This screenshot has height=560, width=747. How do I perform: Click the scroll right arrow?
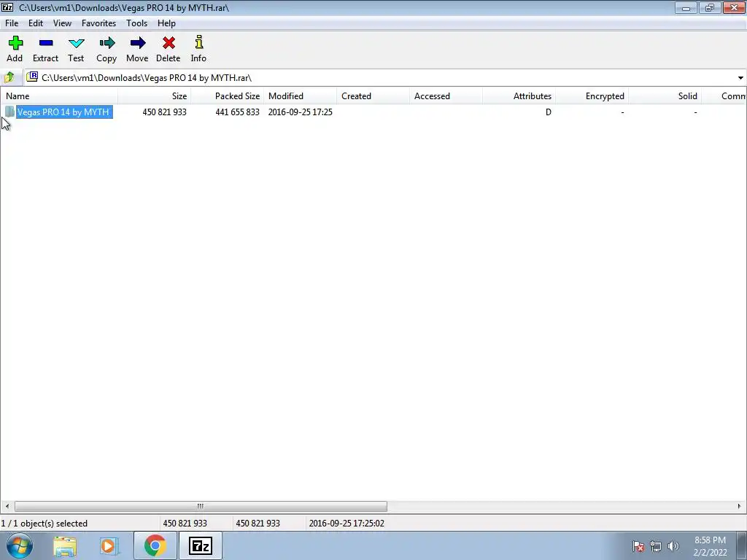pos(740,506)
